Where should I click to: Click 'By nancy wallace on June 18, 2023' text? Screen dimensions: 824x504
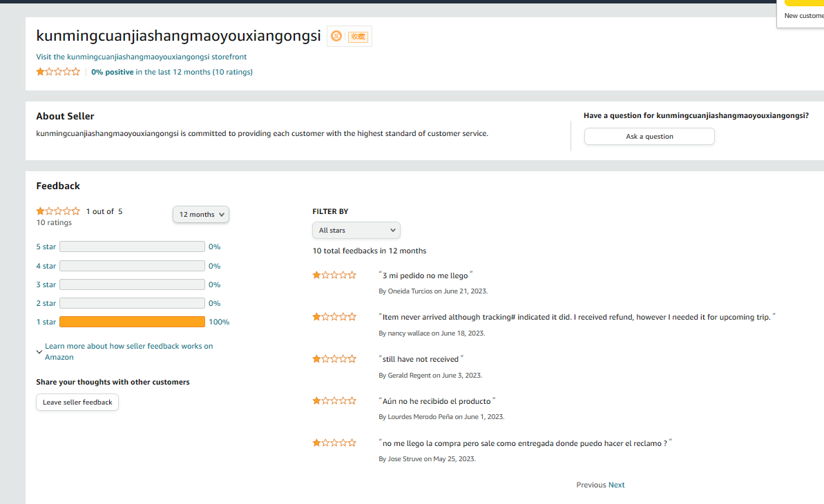click(432, 333)
